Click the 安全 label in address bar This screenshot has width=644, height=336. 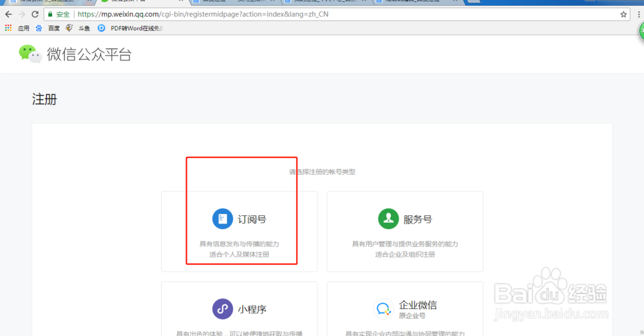click(63, 14)
